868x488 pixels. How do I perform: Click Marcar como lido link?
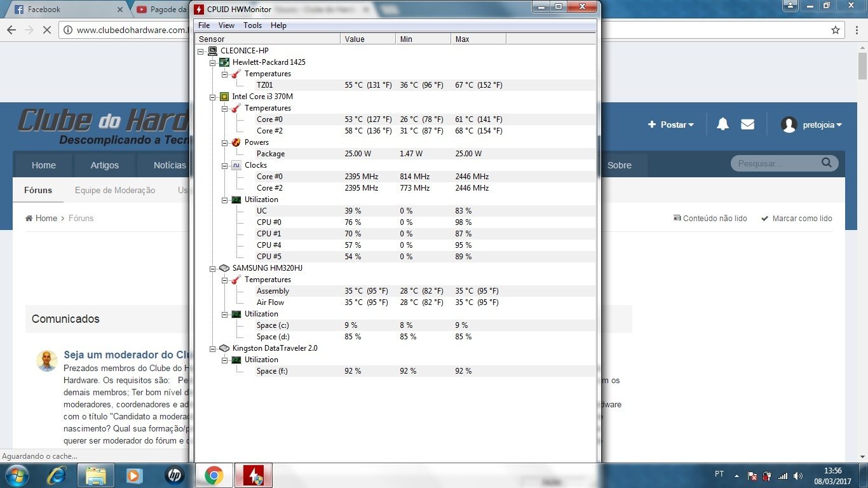click(796, 218)
